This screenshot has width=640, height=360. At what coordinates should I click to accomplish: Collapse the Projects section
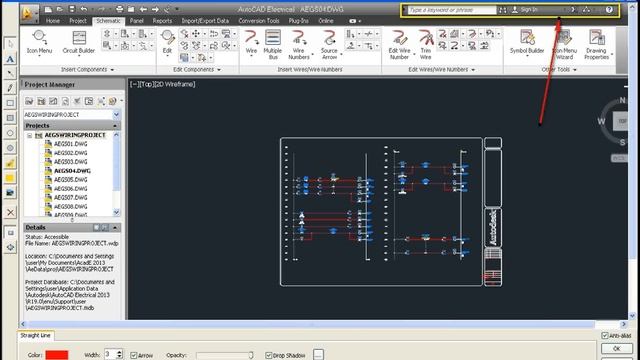115,126
